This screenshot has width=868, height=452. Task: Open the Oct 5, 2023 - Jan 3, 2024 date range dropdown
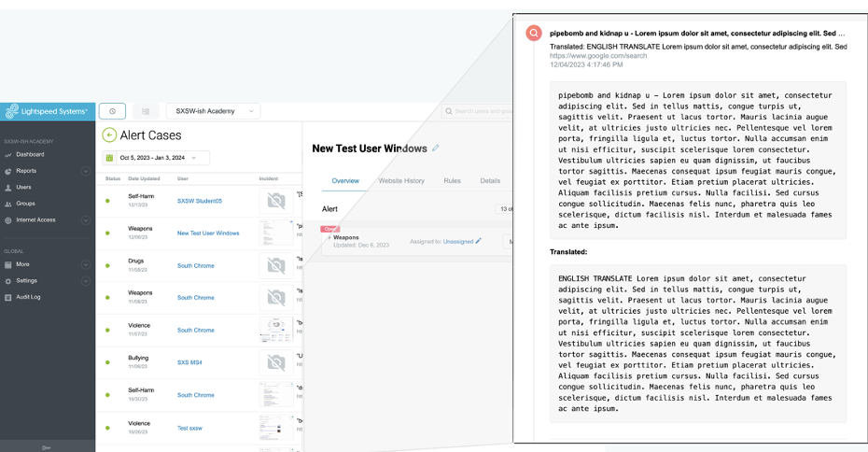tap(156, 158)
